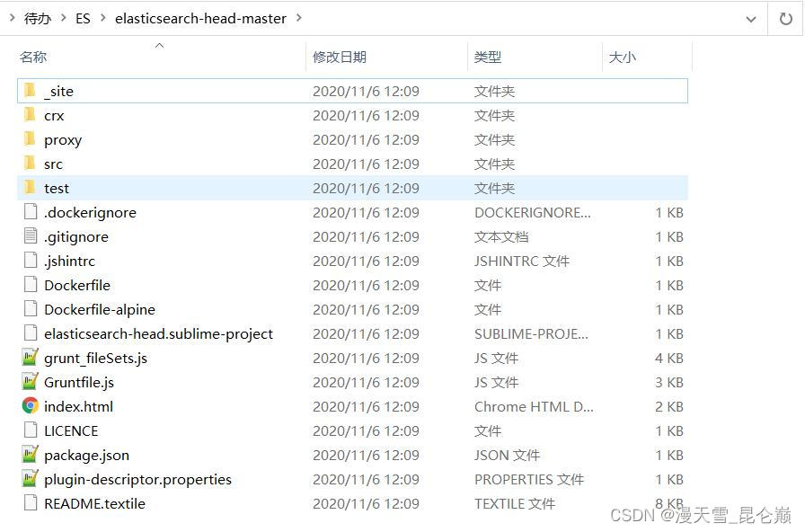Viewport: 805px width, 532px height.
Task: Select the README.textile file name
Action: click(x=94, y=504)
